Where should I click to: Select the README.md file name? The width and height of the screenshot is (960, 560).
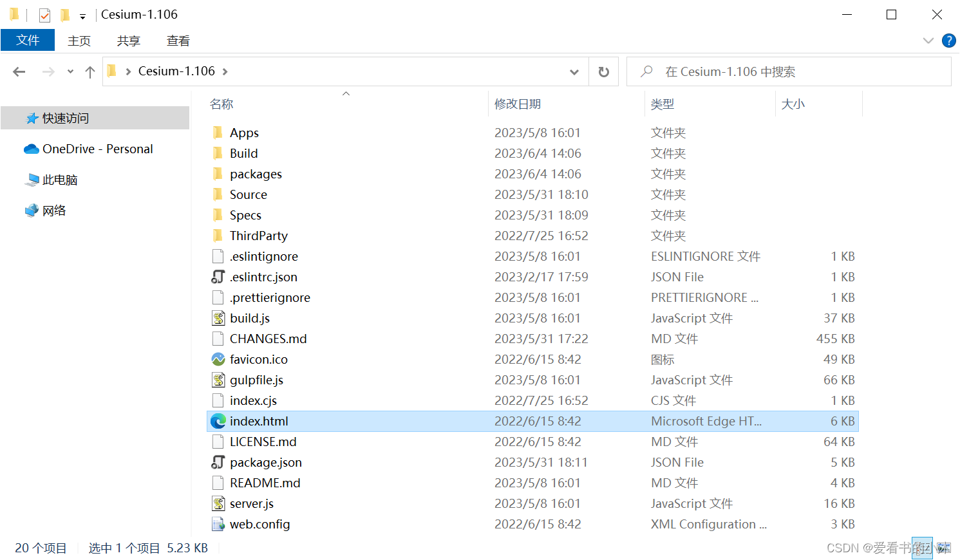[265, 483]
